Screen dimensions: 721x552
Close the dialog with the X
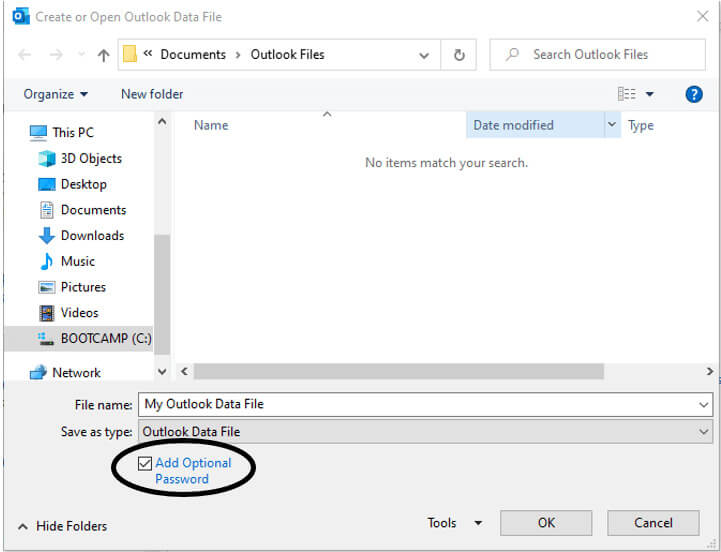click(x=702, y=17)
